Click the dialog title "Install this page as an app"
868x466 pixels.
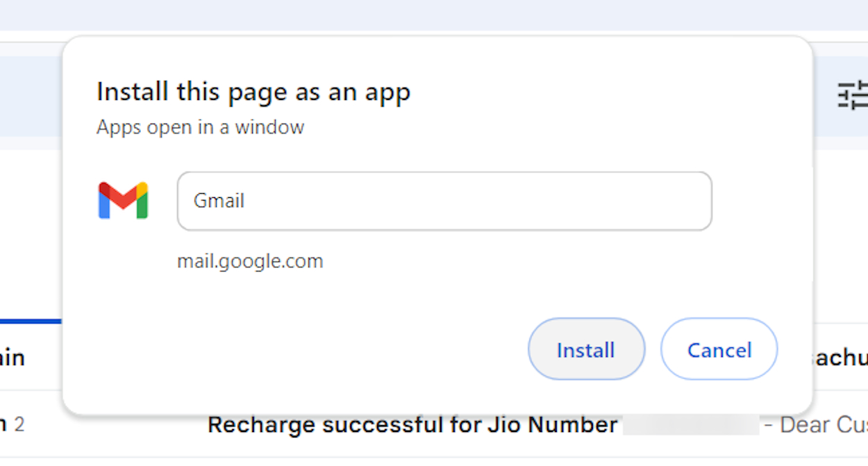[253, 91]
